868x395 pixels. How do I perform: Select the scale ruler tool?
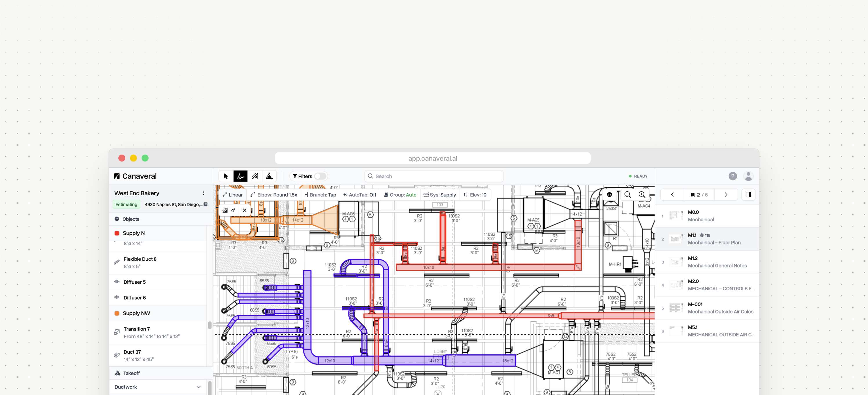[x=255, y=176]
